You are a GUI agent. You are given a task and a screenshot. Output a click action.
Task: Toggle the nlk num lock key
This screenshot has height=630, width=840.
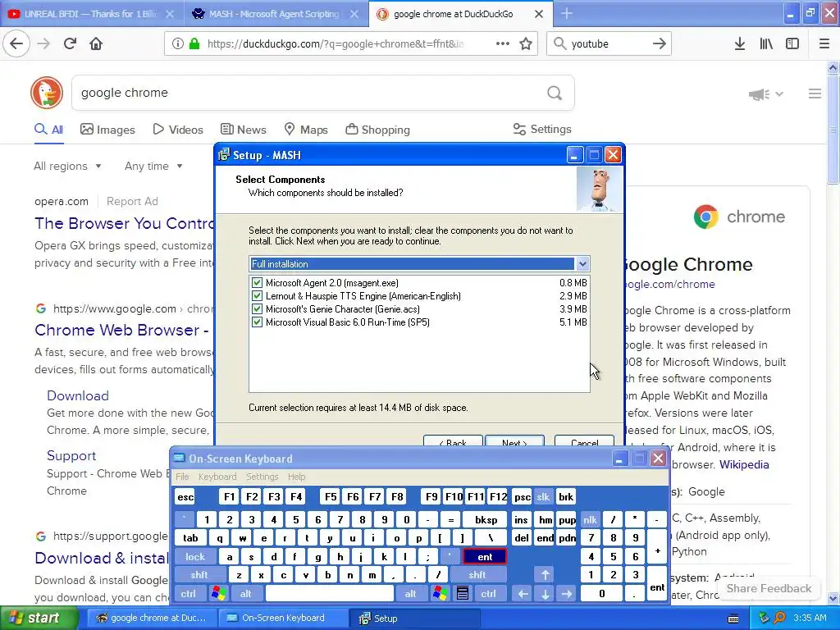pyautogui.click(x=591, y=519)
